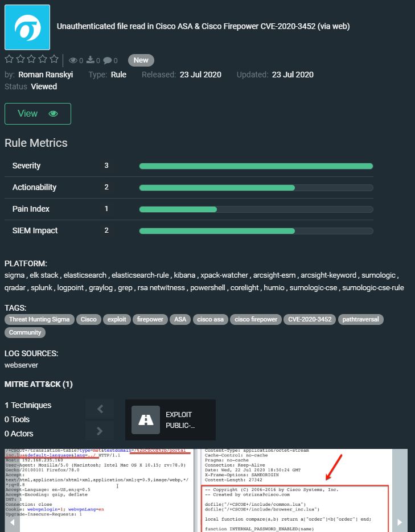Click the Updated 23 Jul 2020 date
Image resolution: width=415 pixels, height=532 pixels.
click(x=293, y=75)
